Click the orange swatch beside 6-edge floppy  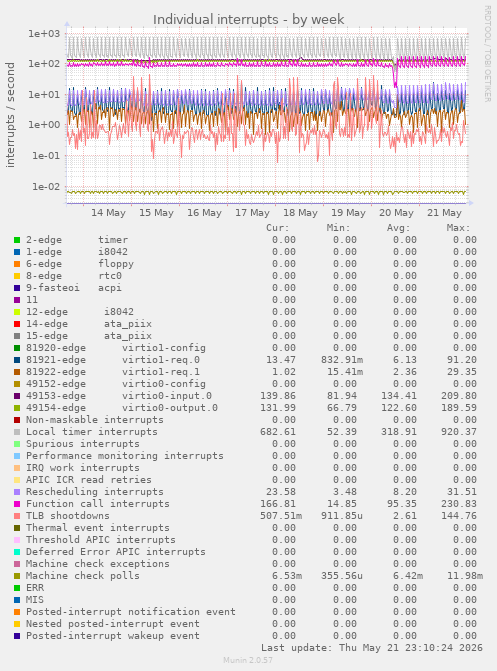point(17,264)
